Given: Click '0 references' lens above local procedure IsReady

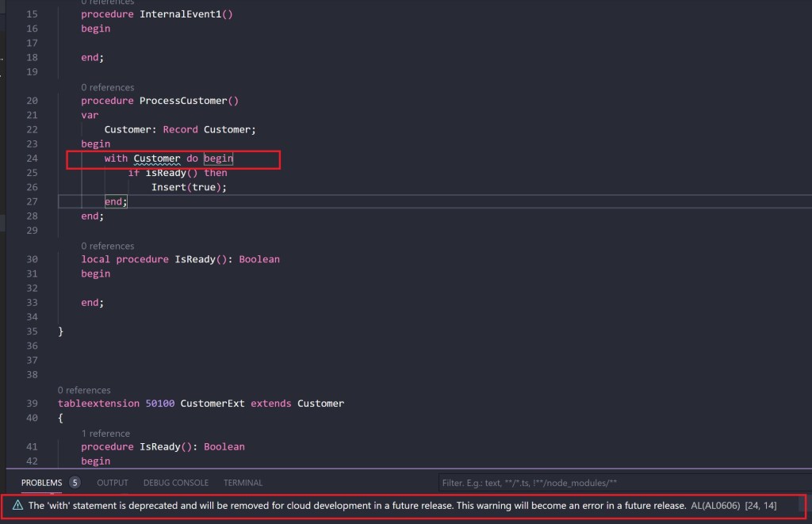Looking at the screenshot, I should pos(107,246).
